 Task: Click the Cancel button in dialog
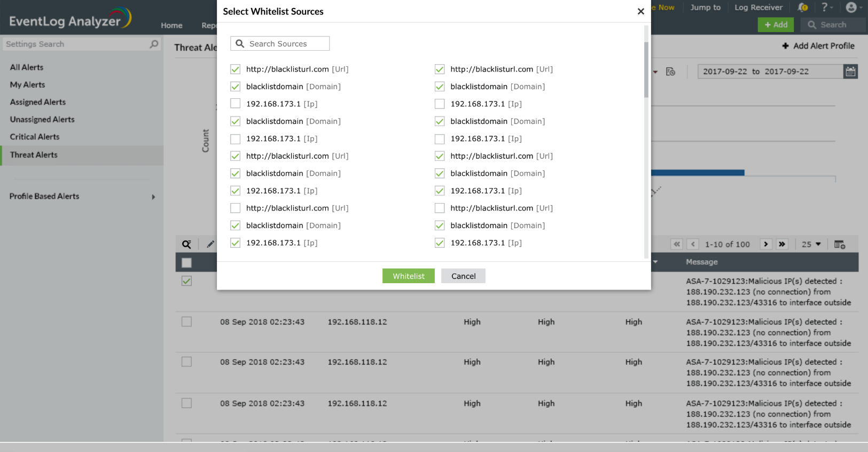click(463, 276)
